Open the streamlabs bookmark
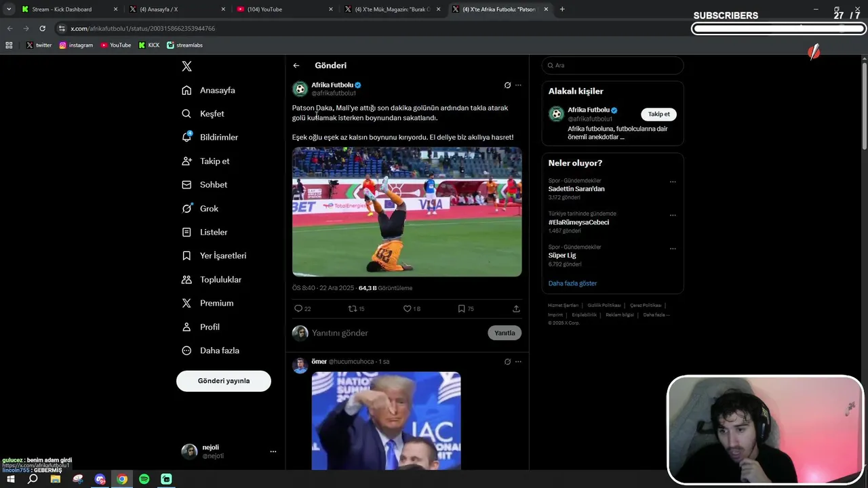This screenshot has height=488, width=868. pyautogui.click(x=185, y=45)
